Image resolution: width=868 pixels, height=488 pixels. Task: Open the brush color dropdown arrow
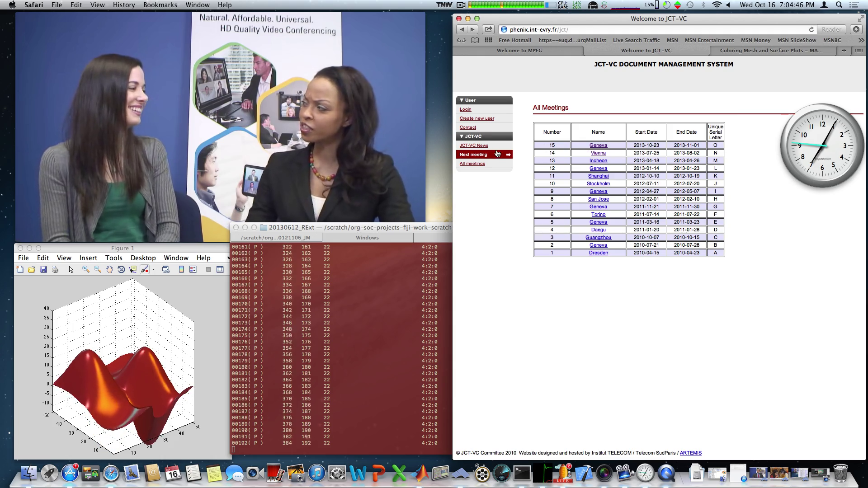[154, 270]
